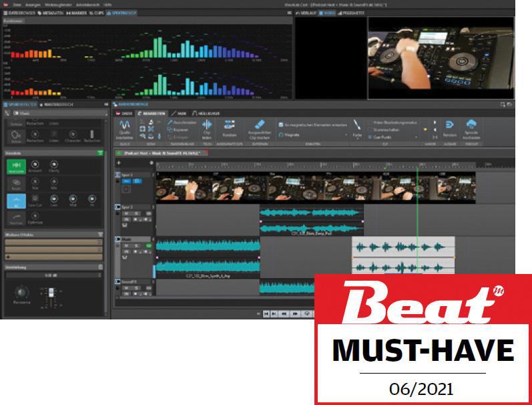The height and width of the screenshot is (405, 532).
Task: Click the SoundFX track header icon
Action: (x=117, y=281)
